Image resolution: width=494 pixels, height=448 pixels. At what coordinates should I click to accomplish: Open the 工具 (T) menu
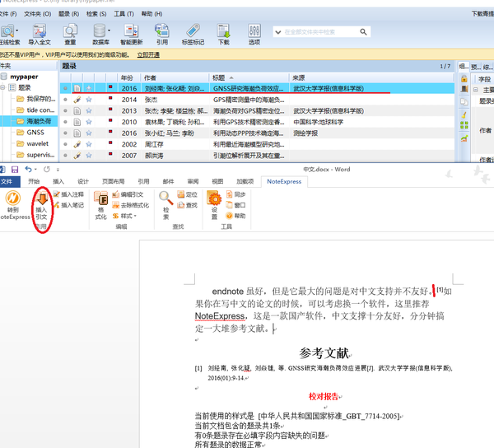point(123,14)
